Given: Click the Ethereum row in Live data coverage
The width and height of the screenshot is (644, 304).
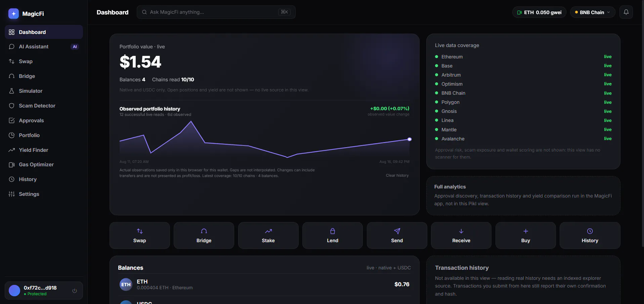Looking at the screenshot, I should 523,57.
